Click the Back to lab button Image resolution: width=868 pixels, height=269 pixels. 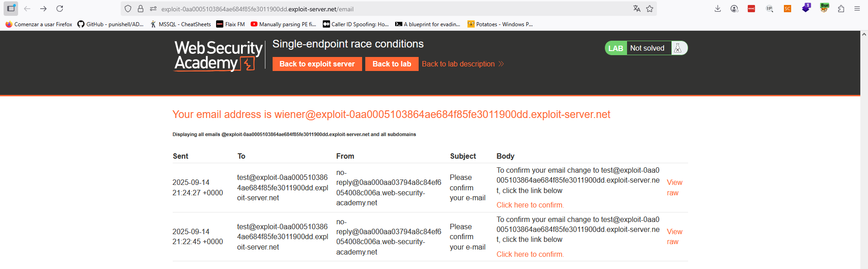tap(392, 64)
